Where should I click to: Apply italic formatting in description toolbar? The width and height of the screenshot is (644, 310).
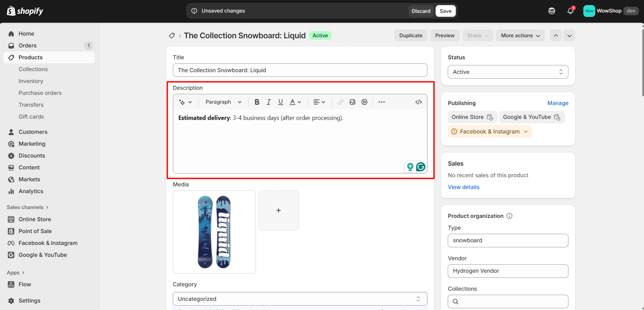click(x=268, y=102)
